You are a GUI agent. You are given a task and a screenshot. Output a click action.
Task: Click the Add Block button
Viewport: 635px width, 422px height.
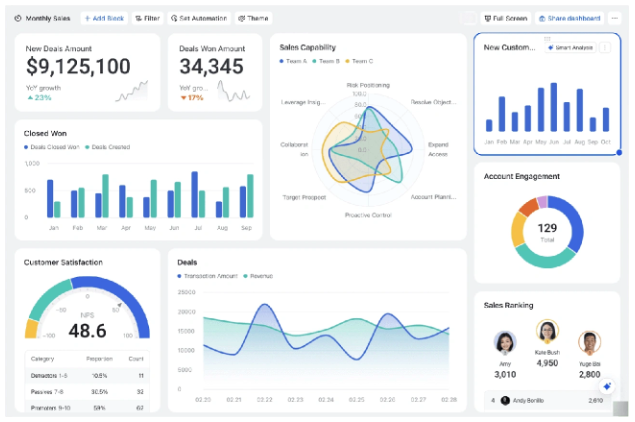tap(103, 18)
